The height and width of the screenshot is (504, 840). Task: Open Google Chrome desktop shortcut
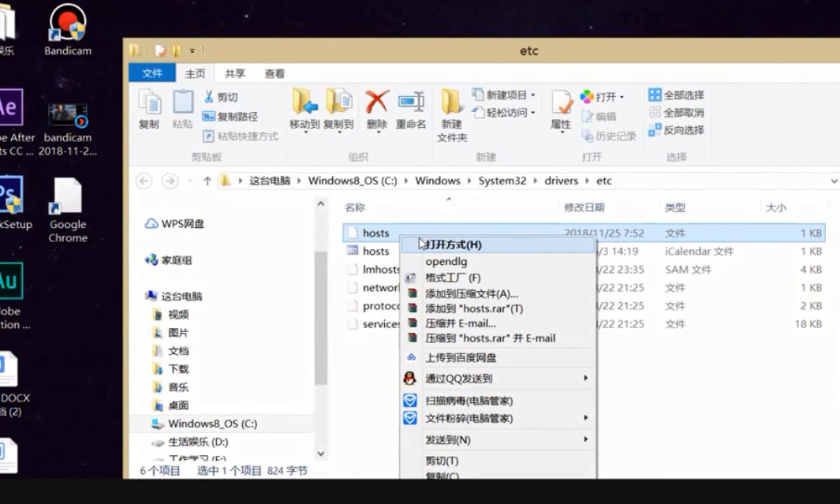tap(68, 211)
